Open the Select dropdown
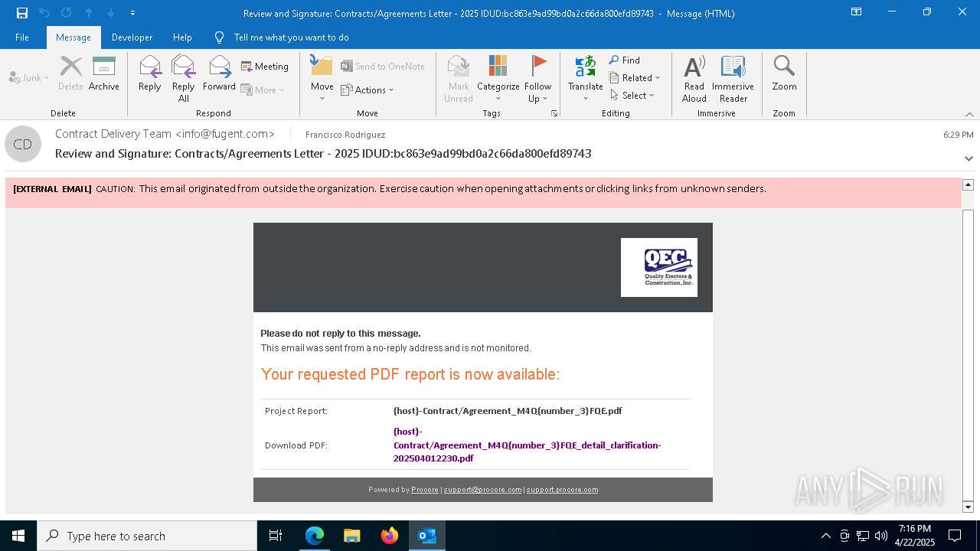 [x=632, y=95]
